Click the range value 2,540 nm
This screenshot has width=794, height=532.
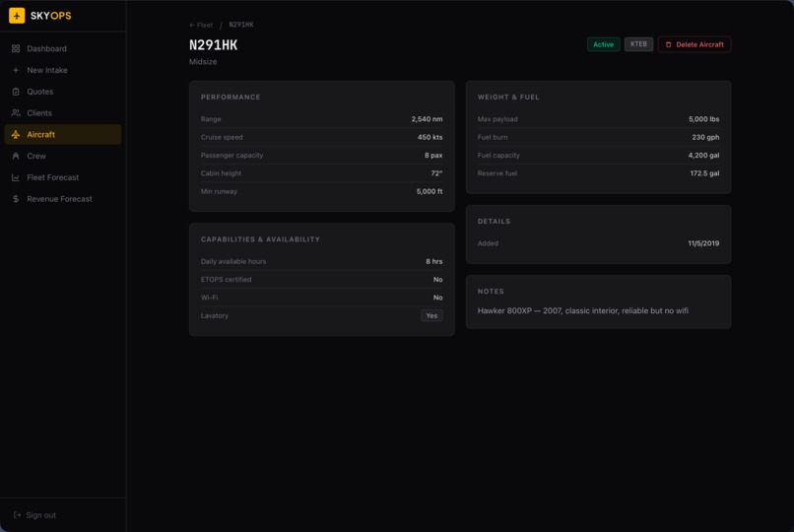[x=427, y=119]
